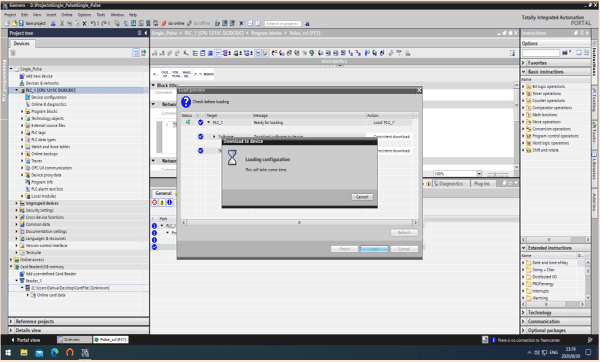Click the Load button in Load preview
The width and height of the screenshot is (600, 362).
click(x=374, y=249)
